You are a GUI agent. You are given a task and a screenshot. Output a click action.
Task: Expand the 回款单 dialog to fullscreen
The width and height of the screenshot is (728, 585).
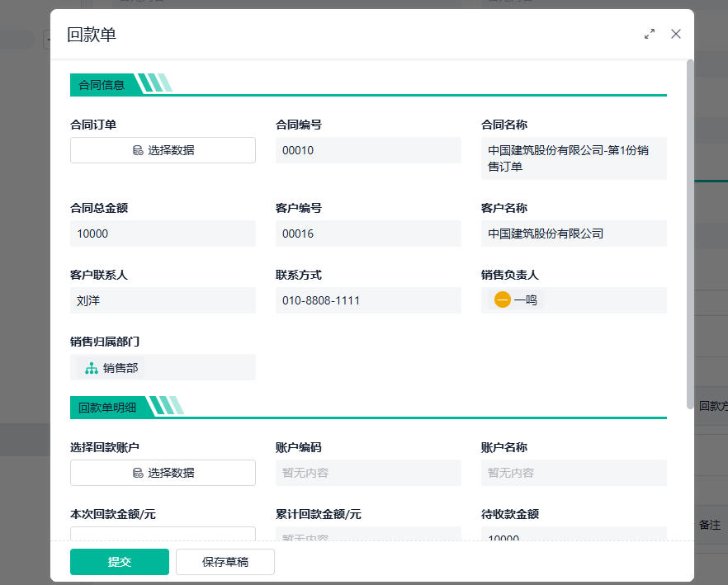650,34
